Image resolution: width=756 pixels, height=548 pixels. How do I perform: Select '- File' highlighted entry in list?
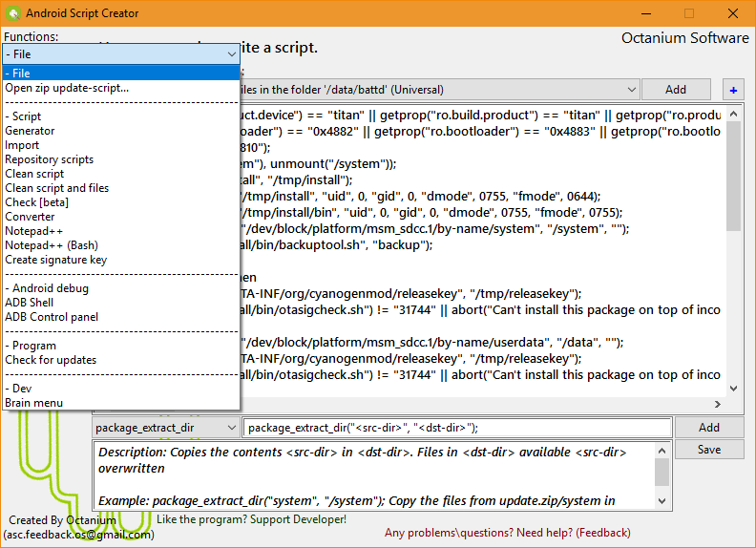pos(121,74)
